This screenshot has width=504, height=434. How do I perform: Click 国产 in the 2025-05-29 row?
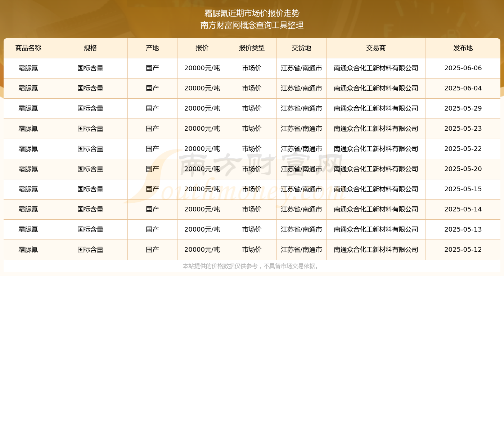(153, 108)
